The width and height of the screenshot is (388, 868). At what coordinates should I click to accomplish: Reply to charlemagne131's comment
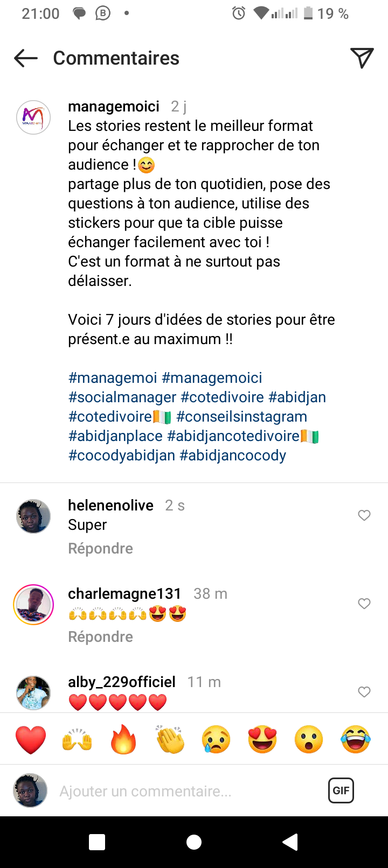coord(100,636)
